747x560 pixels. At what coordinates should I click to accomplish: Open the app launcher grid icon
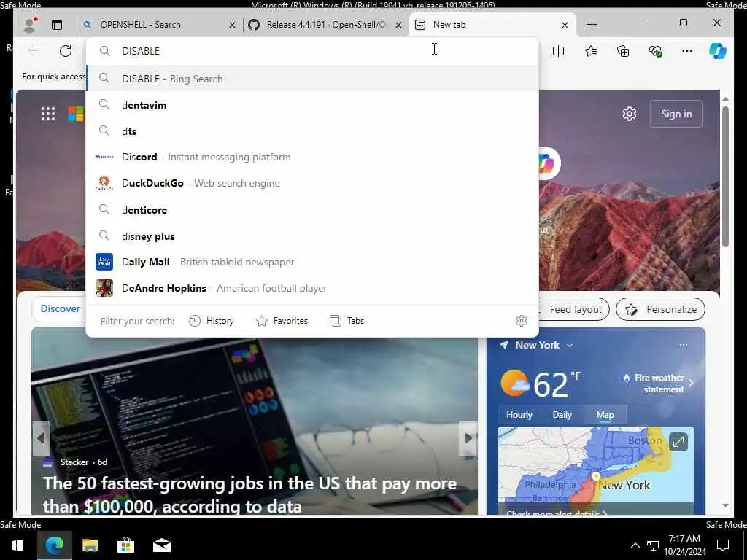47,114
